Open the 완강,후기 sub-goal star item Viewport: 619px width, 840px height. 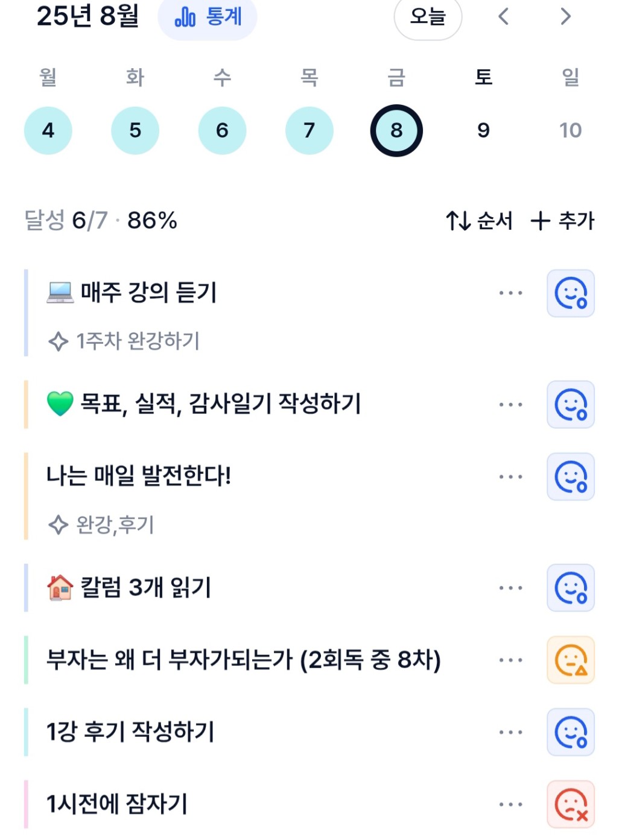pos(101,525)
